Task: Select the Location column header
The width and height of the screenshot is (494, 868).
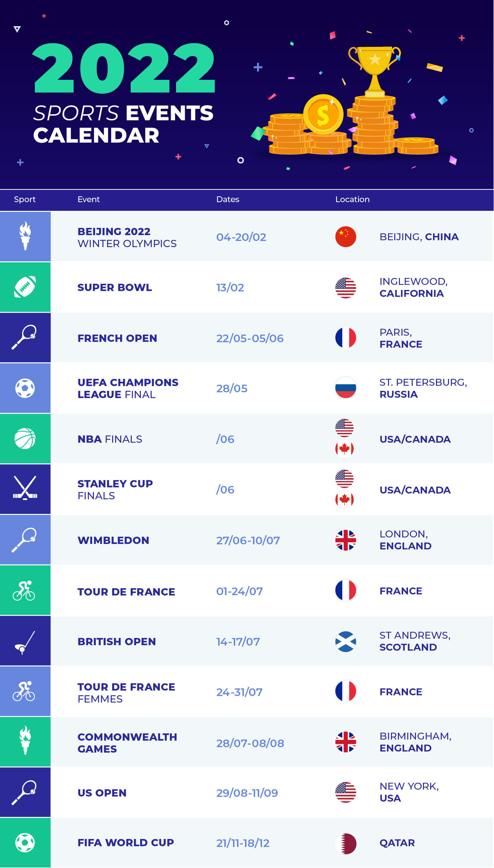Action: 352,199
